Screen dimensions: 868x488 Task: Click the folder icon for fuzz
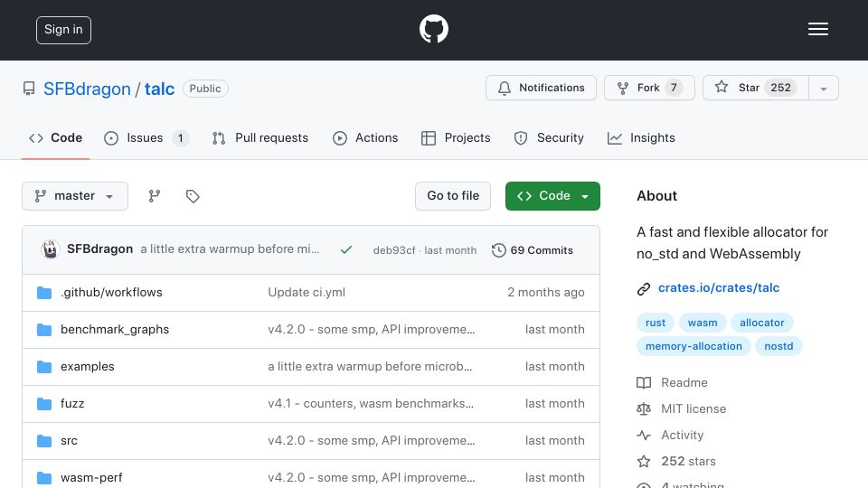[x=44, y=403]
